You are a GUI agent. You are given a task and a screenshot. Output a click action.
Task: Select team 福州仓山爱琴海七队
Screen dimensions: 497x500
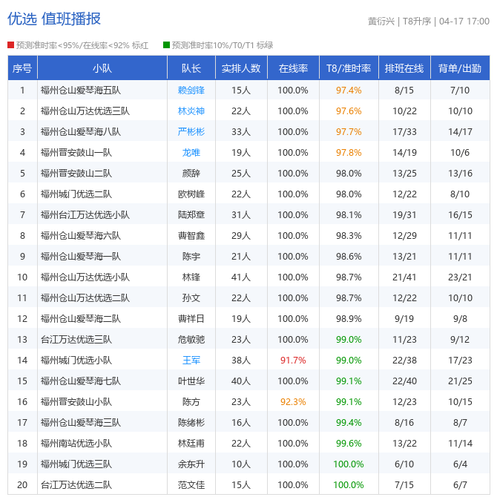click(81, 381)
